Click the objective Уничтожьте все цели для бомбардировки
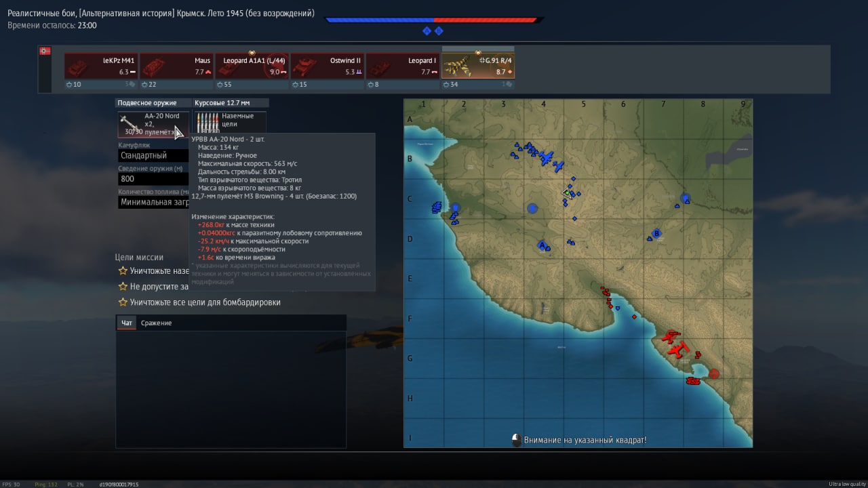 point(205,302)
